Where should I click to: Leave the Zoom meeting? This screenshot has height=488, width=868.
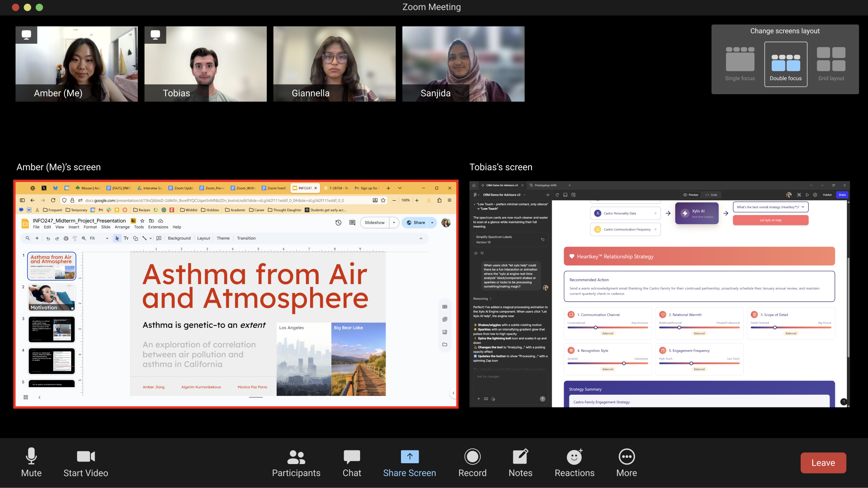tap(823, 463)
